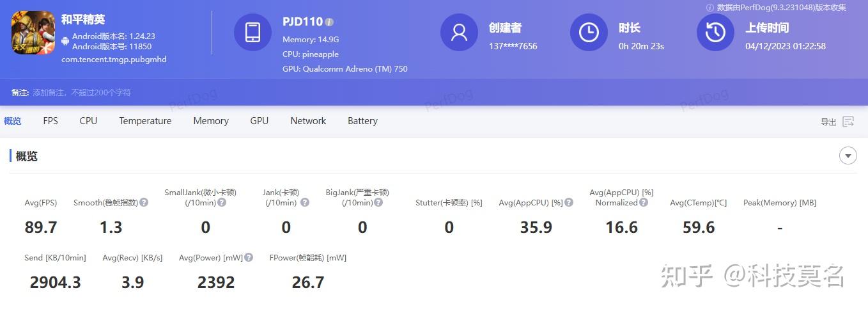Select the Memory tab
The image size is (868, 311).
coord(211,121)
